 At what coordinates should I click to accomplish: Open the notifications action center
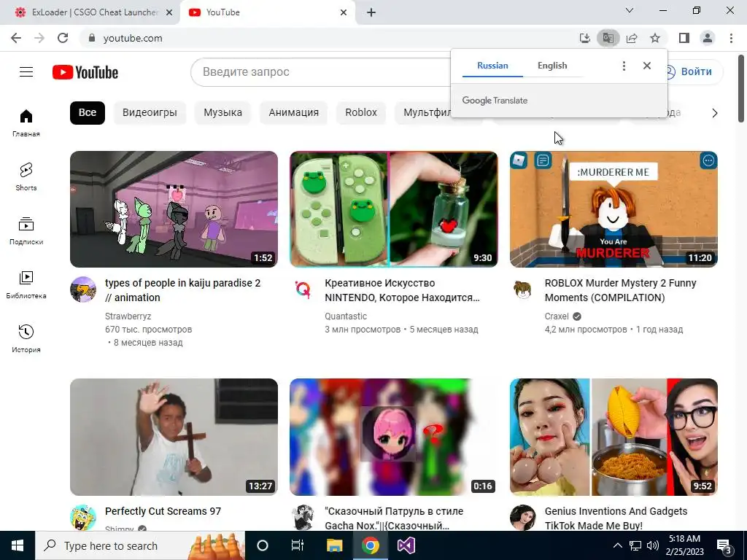point(724,545)
